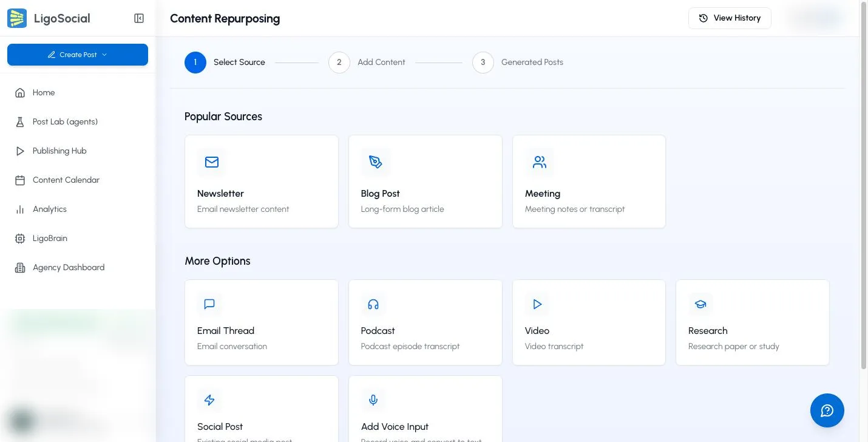Open Analytics in the sidebar
This screenshot has height=442, width=868.
[x=78, y=209]
